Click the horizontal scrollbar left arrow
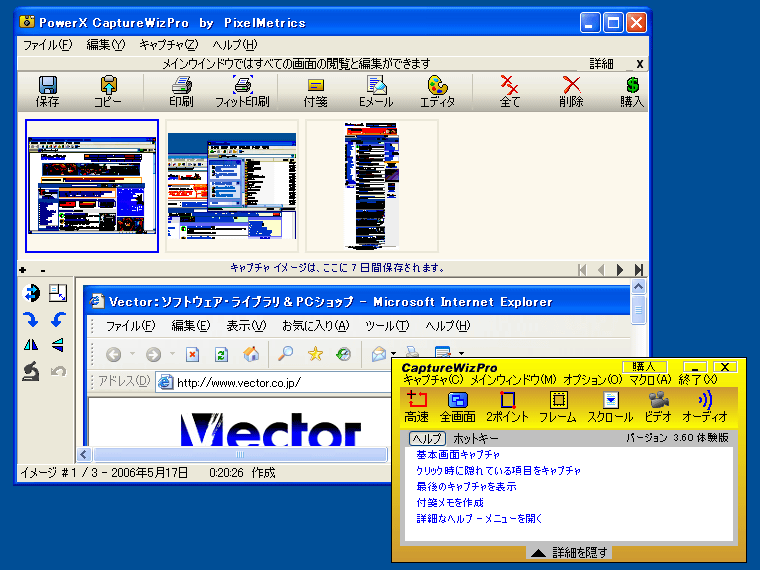Viewport: 760px width, 570px height. (84, 454)
